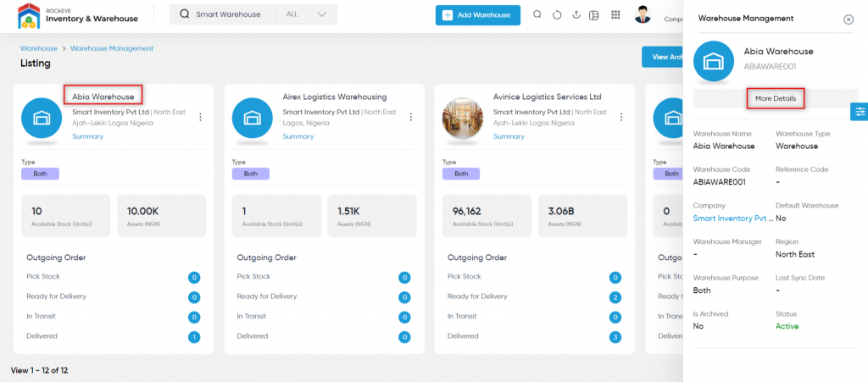868x382 pixels.
Task: Open the filter settings slider icon
Action: tap(860, 111)
